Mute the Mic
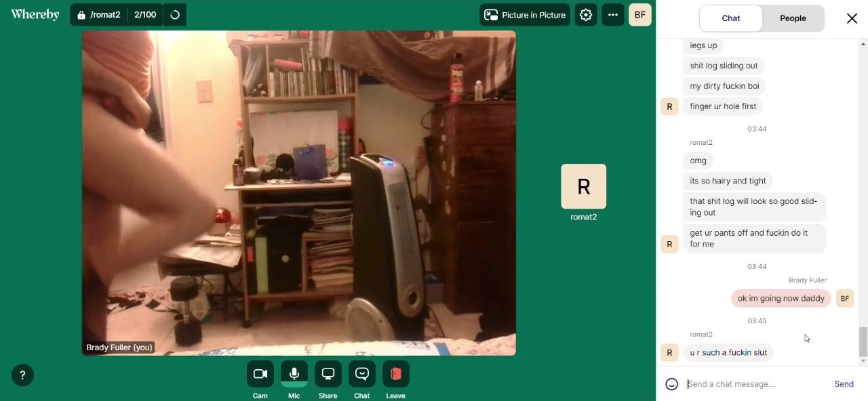Viewport: 868px width, 401px height. tap(294, 374)
